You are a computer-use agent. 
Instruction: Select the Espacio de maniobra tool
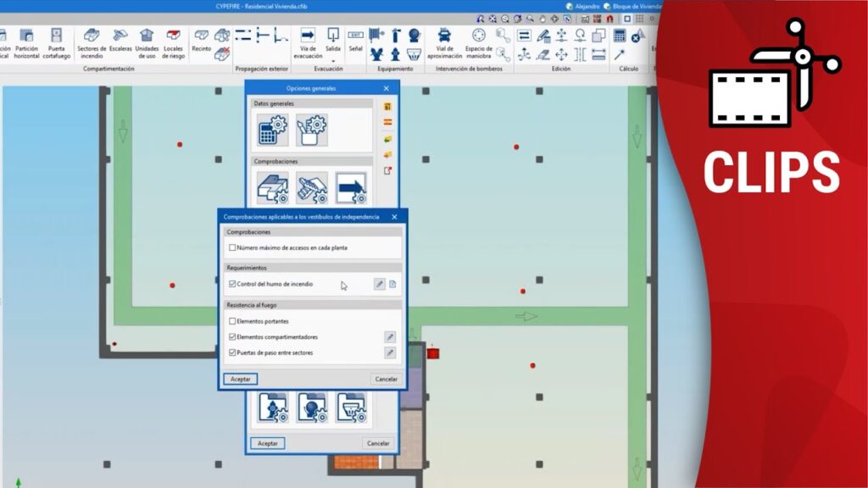479,42
